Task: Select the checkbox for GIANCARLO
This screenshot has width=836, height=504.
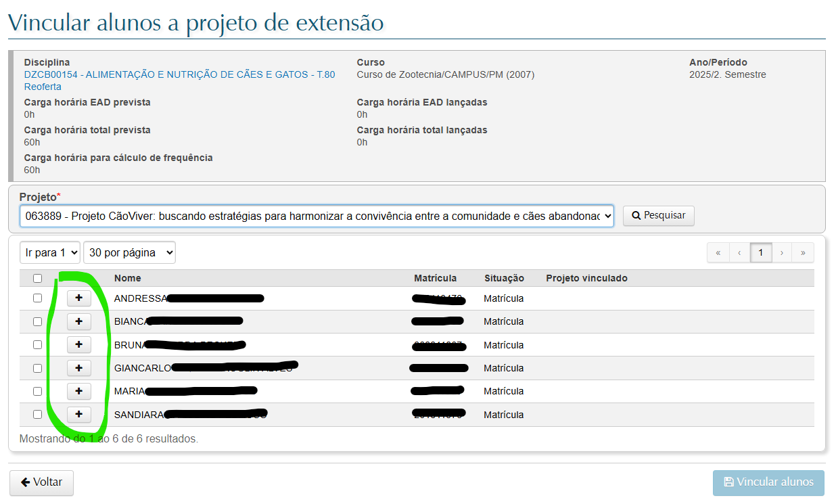Action: click(37, 368)
